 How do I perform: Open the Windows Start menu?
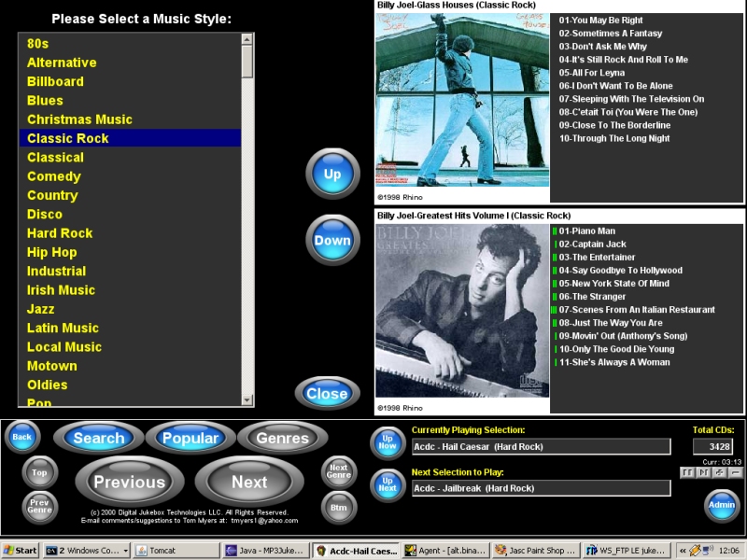pos(21,551)
